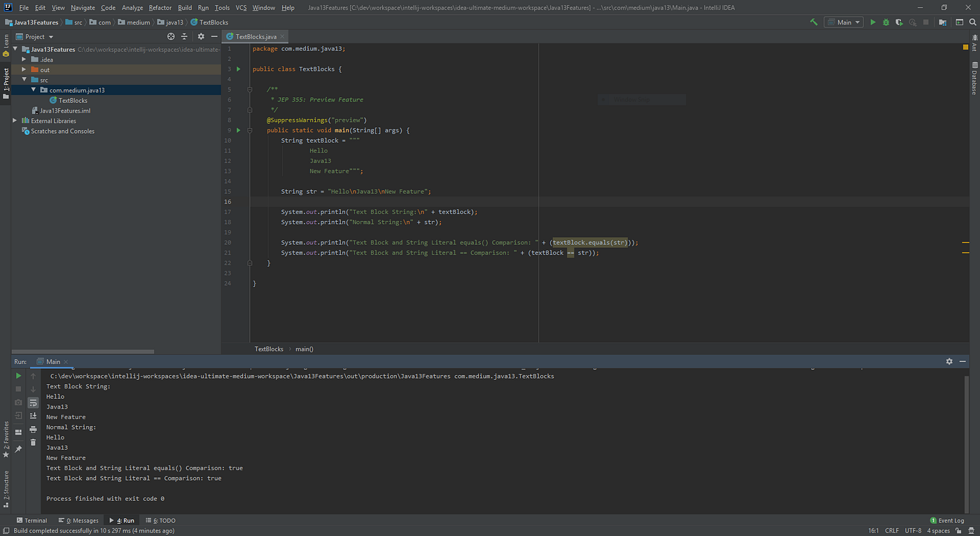Open the Navigate menu
The width and height of the screenshot is (980, 536).
(x=82, y=8)
